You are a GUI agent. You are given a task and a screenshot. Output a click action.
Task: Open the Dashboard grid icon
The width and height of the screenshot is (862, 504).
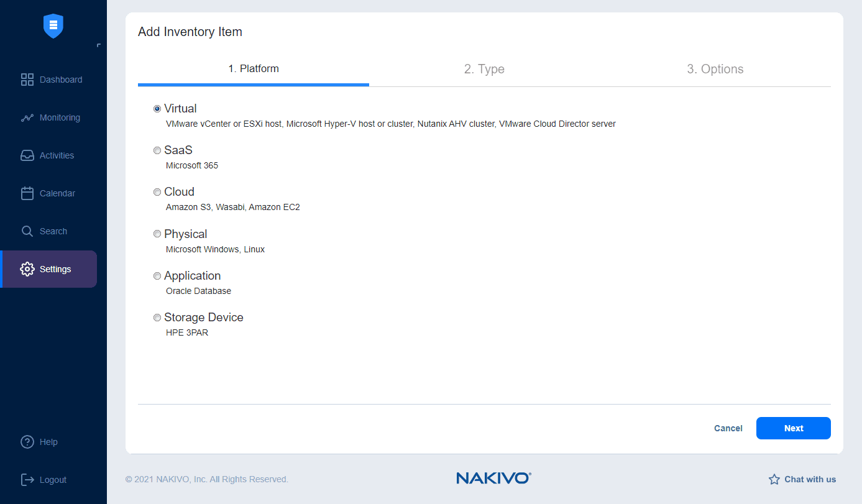27,80
